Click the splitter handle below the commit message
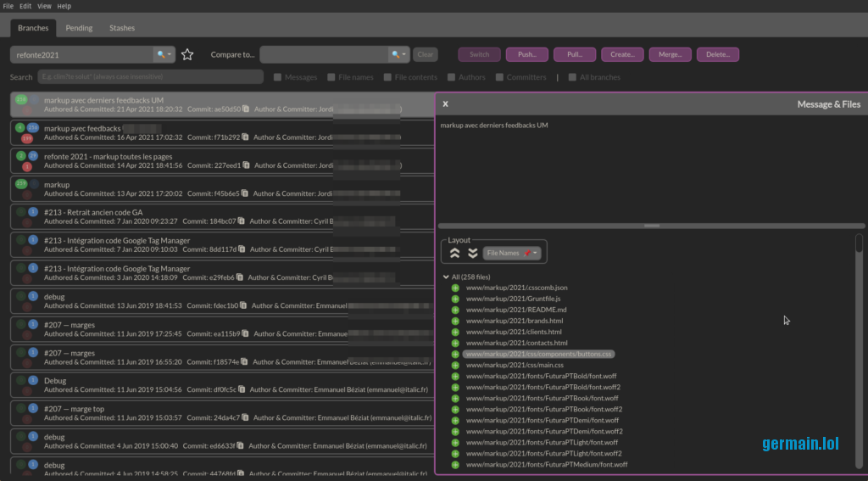The height and width of the screenshot is (481, 868). point(652,226)
